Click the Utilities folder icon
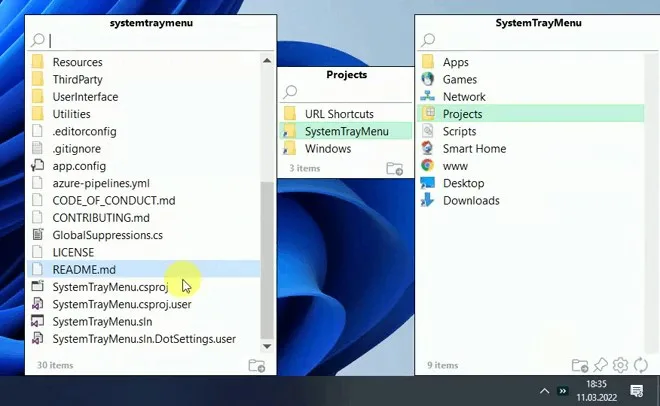This screenshot has height=406, width=660. point(38,114)
